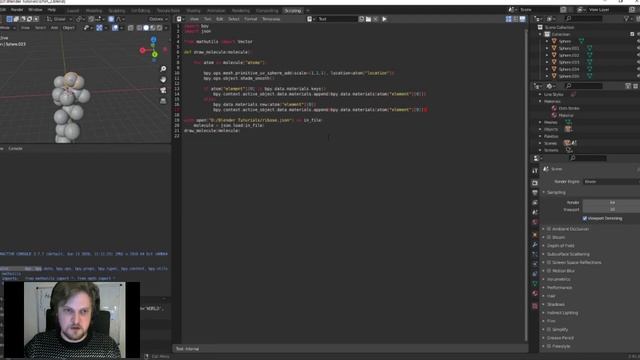Open Scene properties tab icon
The image size is (640, 360).
click(x=535, y=212)
